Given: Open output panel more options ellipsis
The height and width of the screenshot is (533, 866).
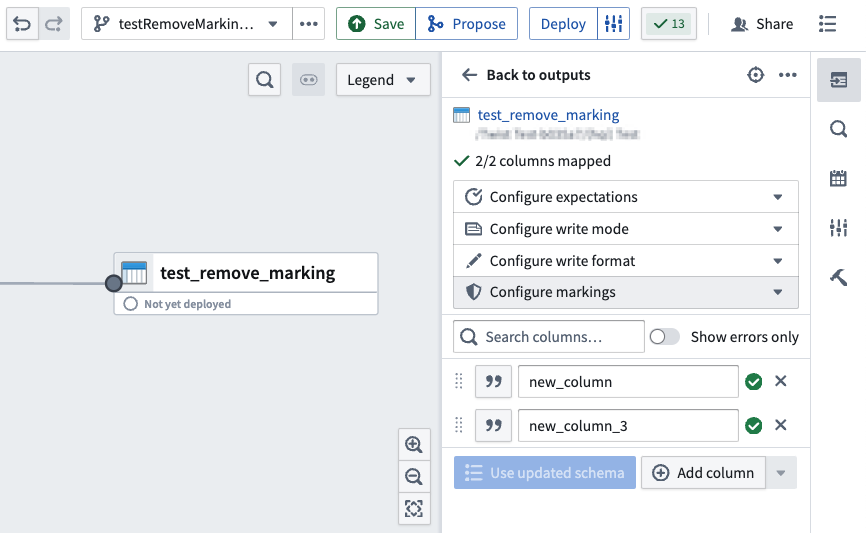Looking at the screenshot, I should [x=788, y=75].
